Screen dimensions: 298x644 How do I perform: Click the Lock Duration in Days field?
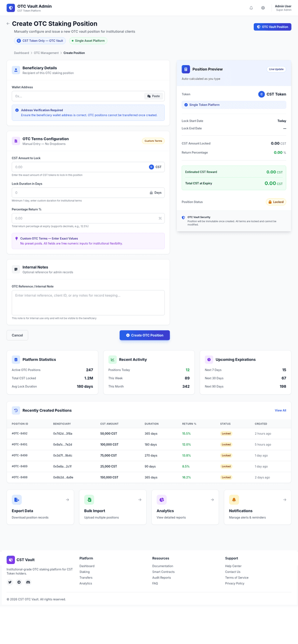coord(79,193)
